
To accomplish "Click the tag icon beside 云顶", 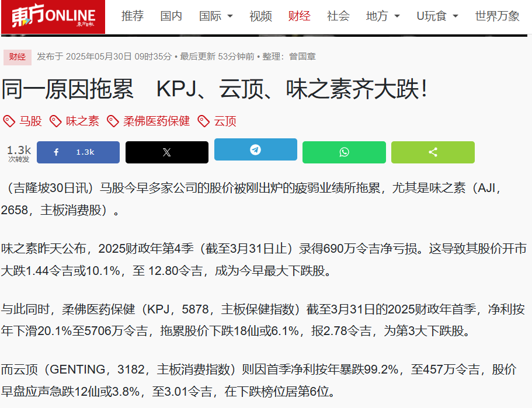I will pos(204,121).
